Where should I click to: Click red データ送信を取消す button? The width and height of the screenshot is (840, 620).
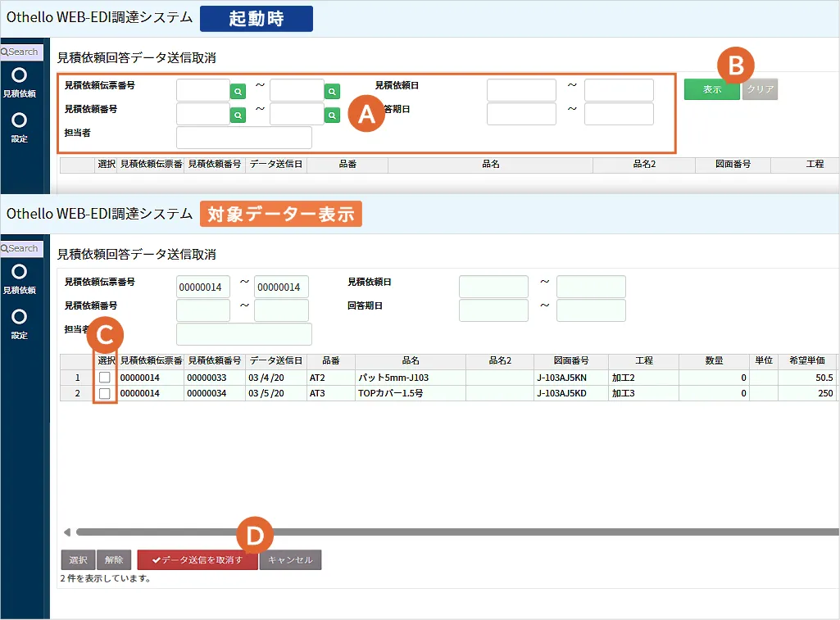coord(198,560)
